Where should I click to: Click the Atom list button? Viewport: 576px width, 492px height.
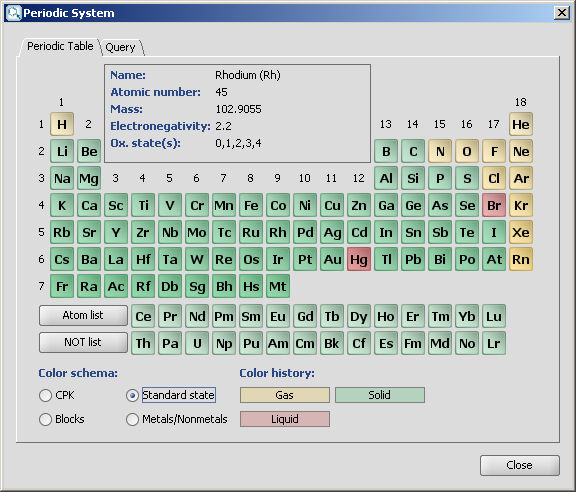tap(83, 315)
